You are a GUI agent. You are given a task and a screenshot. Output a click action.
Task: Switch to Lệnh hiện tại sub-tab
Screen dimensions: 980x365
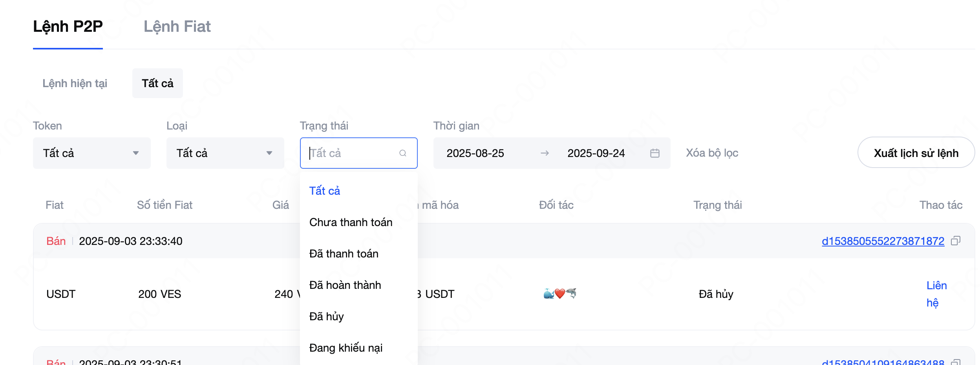tap(75, 83)
